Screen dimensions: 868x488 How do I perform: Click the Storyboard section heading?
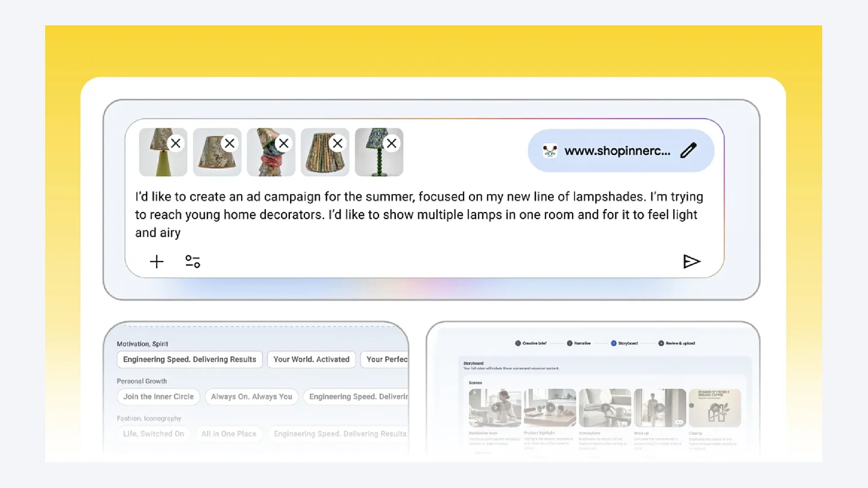(474, 364)
